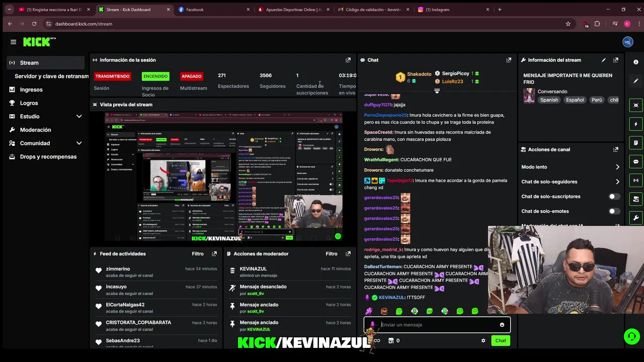Expand the Comunidad sidebar section
Screen dimensions: 644x362
tap(79, 143)
